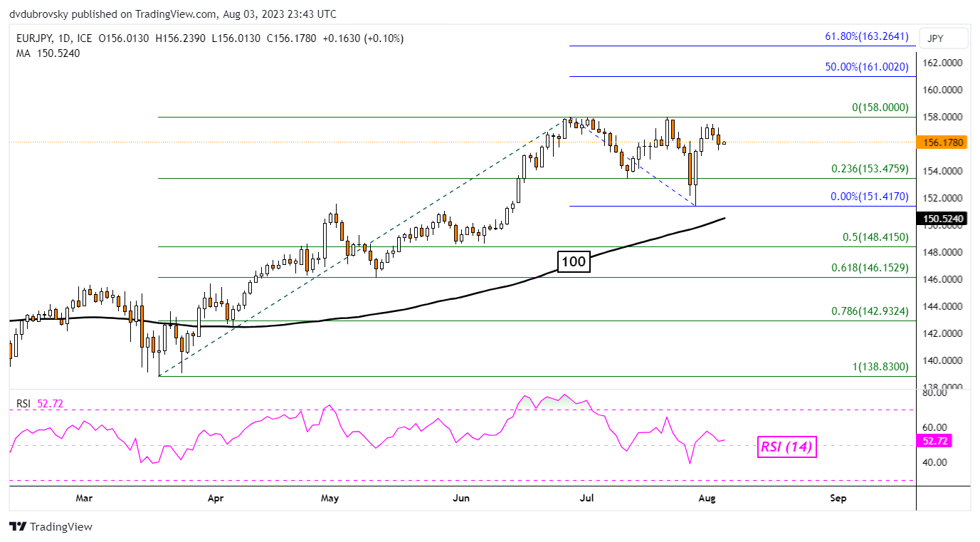The height and width of the screenshot is (542, 980).
Task: Click the magenta 52.72 RSI value tag
Action: pyautogui.click(x=935, y=441)
